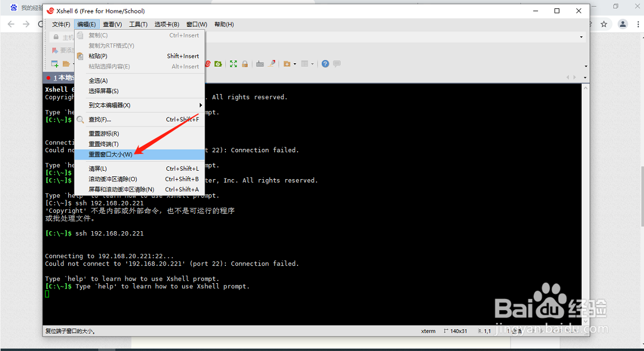
Task: Click tab scroll right arrow
Action: 574,77
